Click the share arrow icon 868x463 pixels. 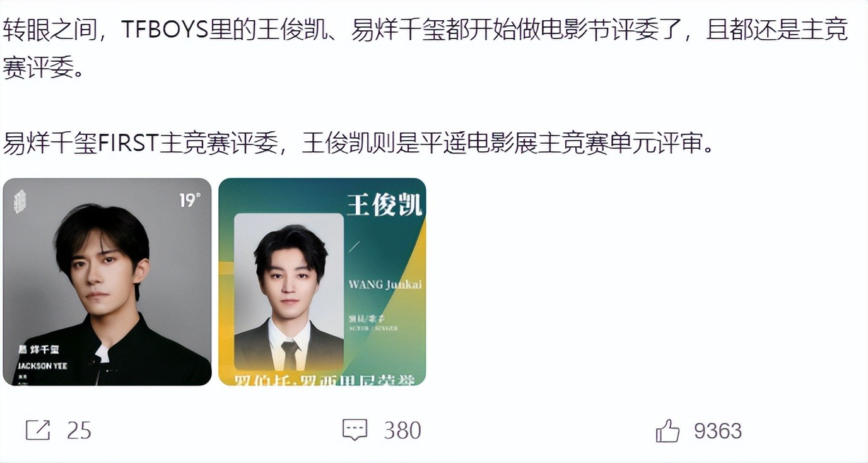click(38, 431)
